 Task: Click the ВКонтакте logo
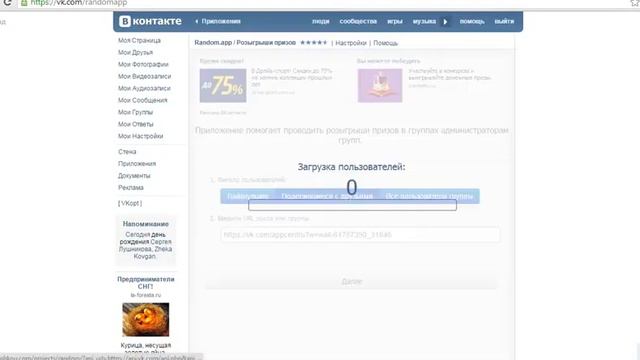150,21
